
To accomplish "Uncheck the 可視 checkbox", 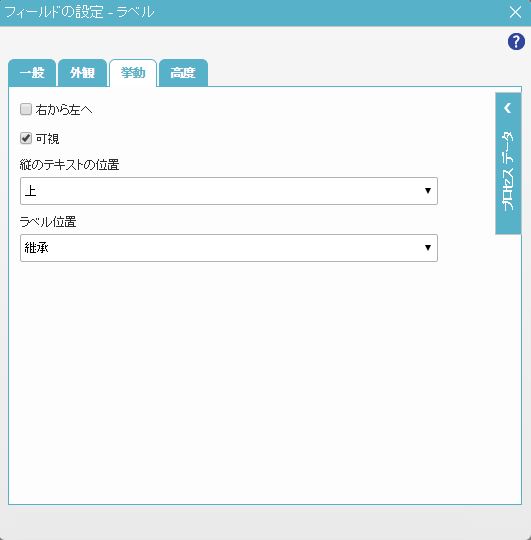I will [26, 138].
